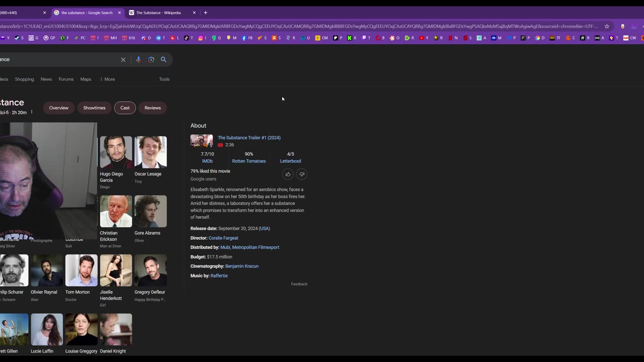This screenshot has height=362, width=644.
Task: Expand the More search filters menu
Action: tap(107, 79)
